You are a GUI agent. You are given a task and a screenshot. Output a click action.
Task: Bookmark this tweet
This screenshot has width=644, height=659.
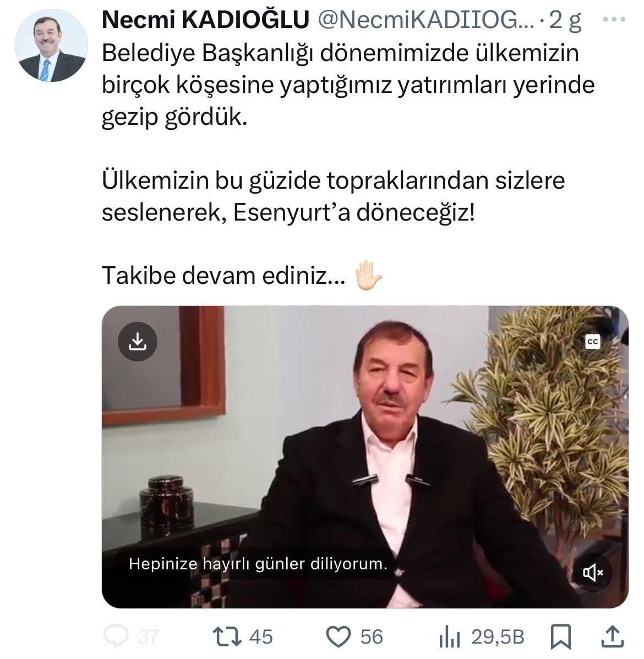561,637
